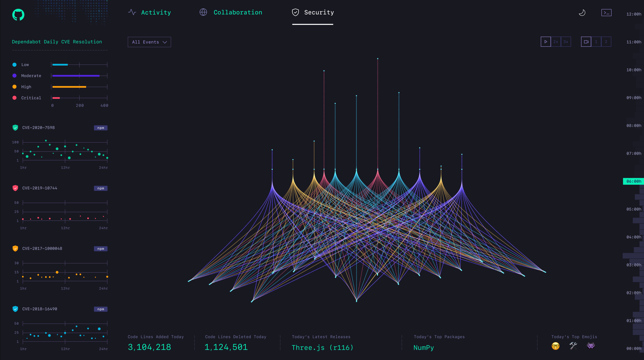Image resolution: width=644 pixels, height=360 pixels.
Task: Set playback speed to 2x
Action: click(556, 42)
